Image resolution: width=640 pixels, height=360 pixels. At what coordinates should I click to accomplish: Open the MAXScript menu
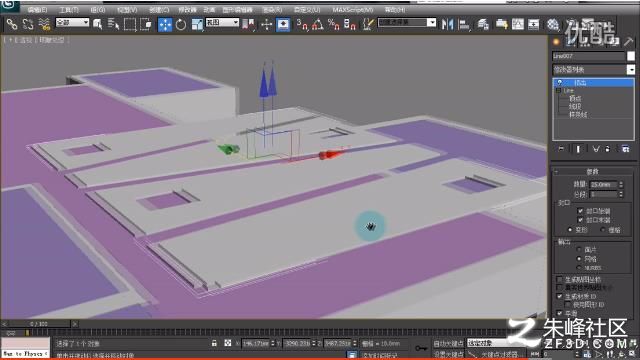click(x=352, y=9)
